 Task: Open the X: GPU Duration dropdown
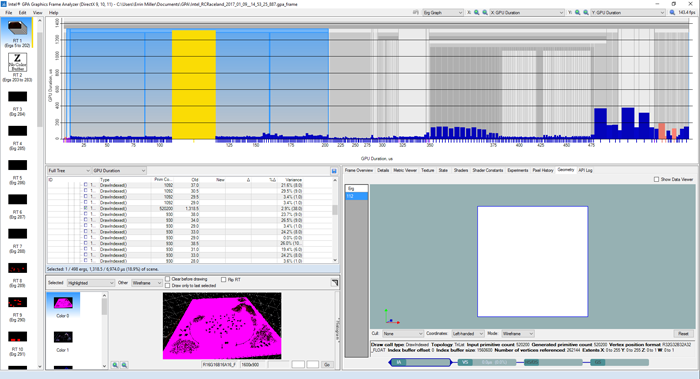pyautogui.click(x=527, y=12)
